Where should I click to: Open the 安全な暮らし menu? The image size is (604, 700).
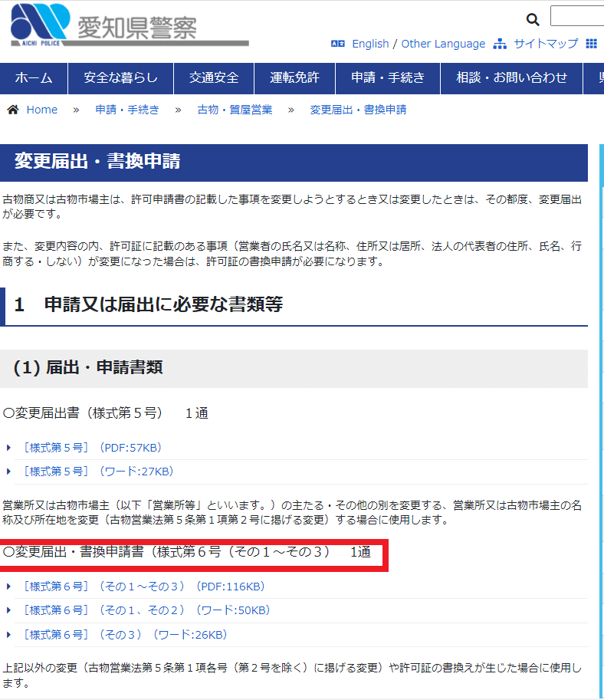(x=120, y=78)
